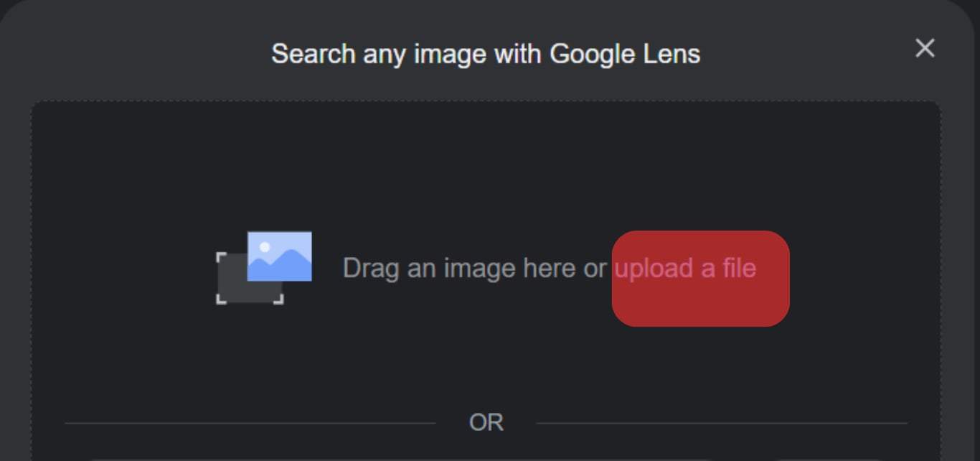This screenshot has width=980, height=461.
Task: Close the Google Lens dialog
Action: (x=925, y=48)
